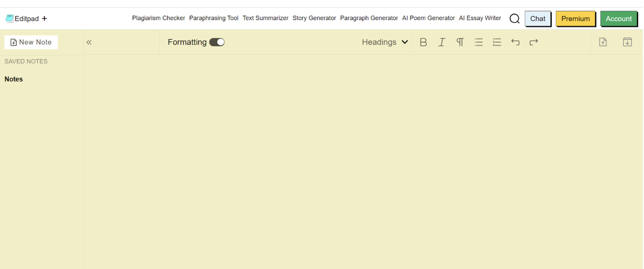
Task: Insert a bulleted list
Action: click(x=478, y=42)
